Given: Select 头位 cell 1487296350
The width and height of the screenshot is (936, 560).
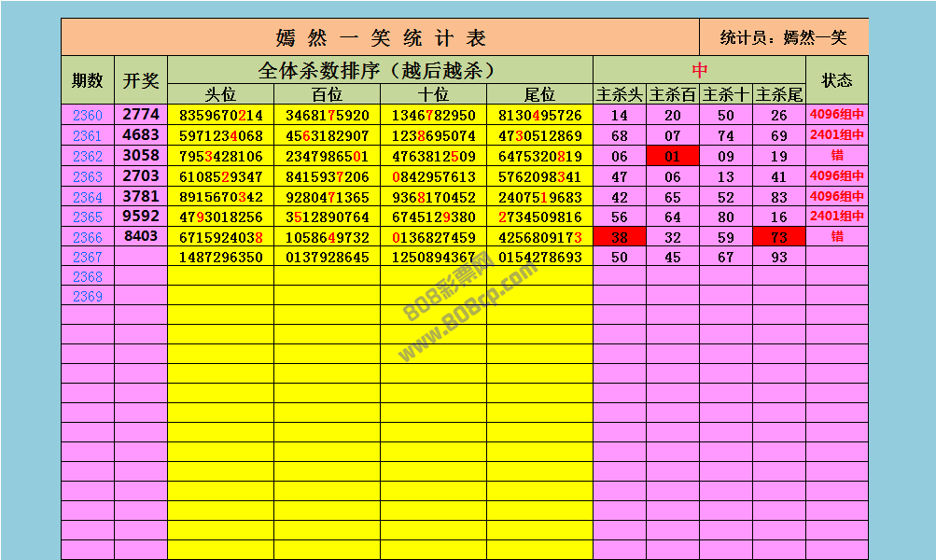Looking at the screenshot, I should click(x=220, y=257).
